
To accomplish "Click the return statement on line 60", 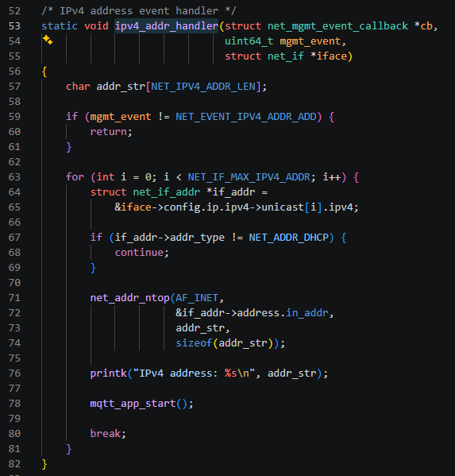I will coord(109,132).
